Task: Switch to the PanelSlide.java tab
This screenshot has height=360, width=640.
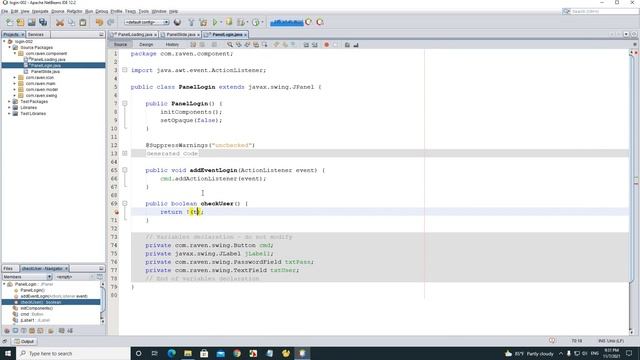Action: click(x=181, y=35)
